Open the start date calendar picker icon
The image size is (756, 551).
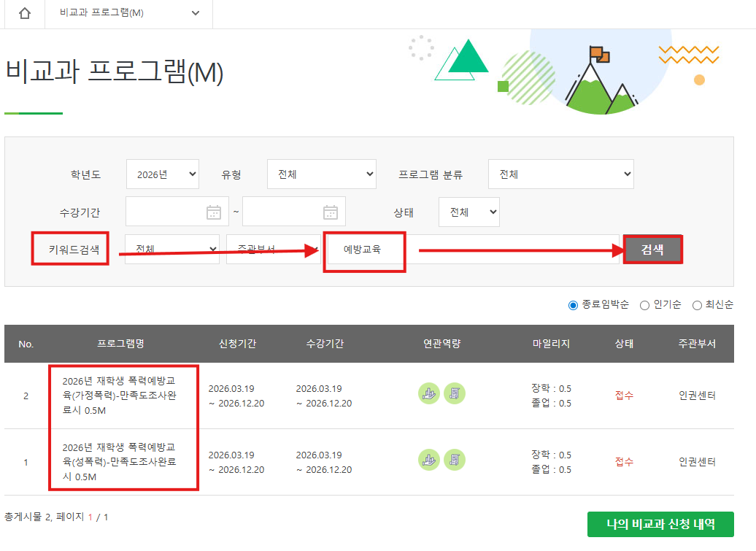(214, 212)
